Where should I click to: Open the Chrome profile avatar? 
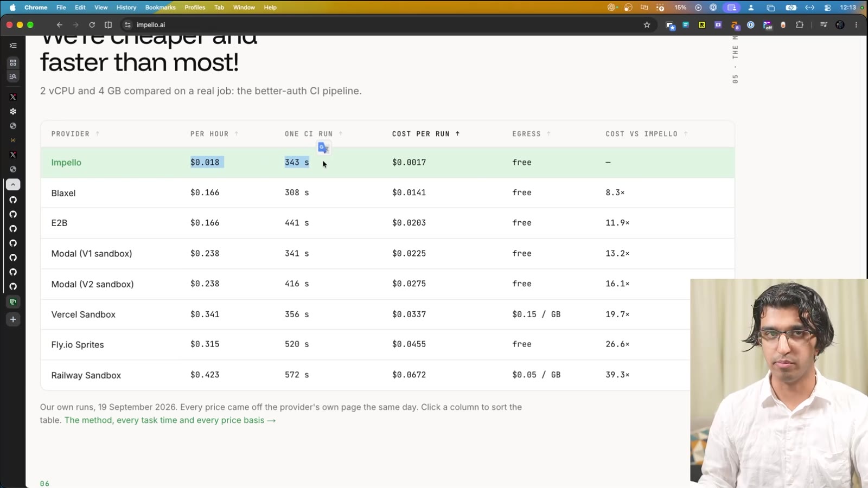[840, 25]
